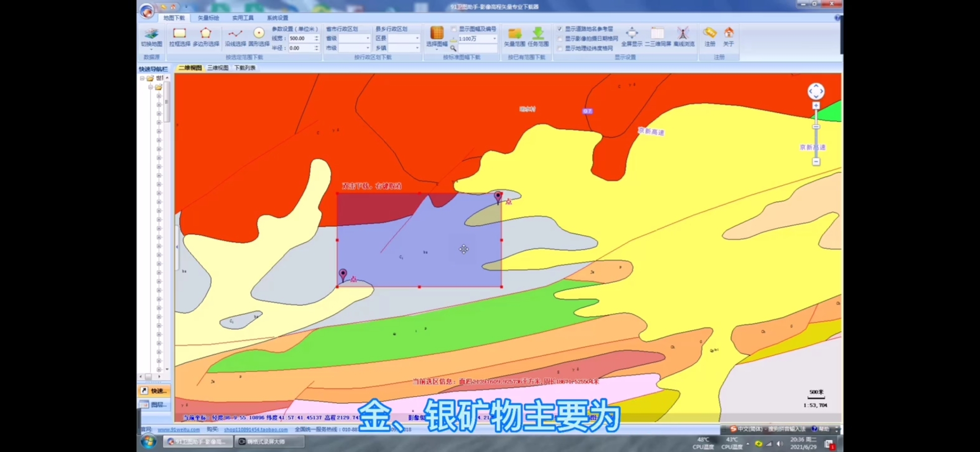
Task: Click the 线宽 line width input field
Action: pos(301,38)
